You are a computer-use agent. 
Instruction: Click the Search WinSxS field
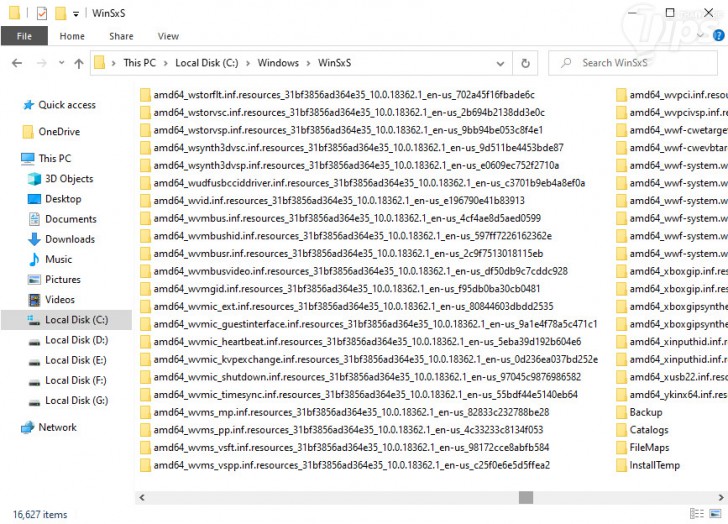tap(633, 63)
